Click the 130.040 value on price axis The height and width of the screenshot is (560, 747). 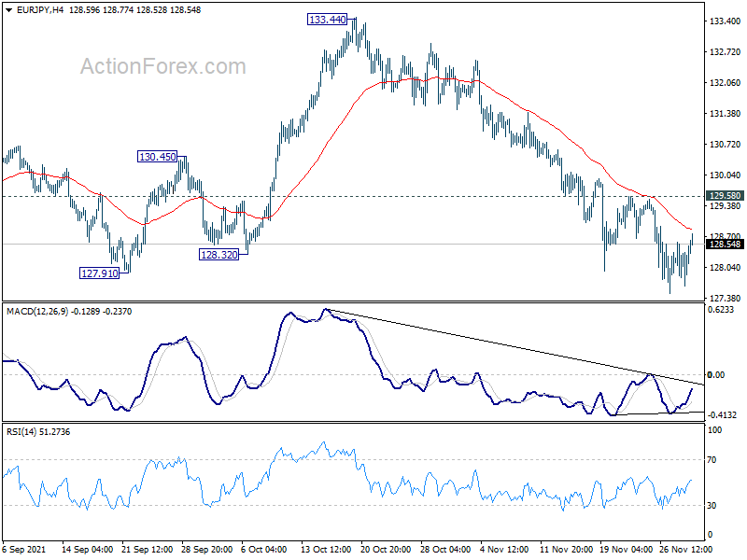(725, 175)
